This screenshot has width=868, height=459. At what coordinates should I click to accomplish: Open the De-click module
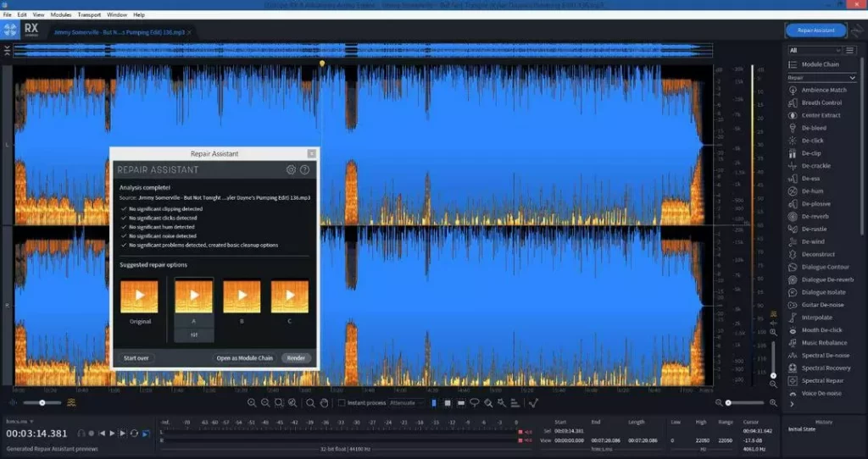806,141
